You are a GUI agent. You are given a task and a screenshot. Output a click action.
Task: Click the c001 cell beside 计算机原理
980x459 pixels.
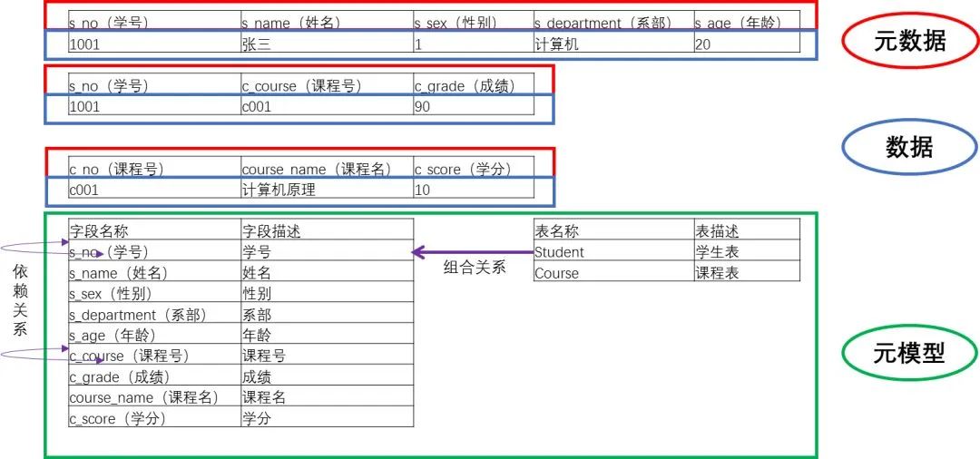coord(155,188)
